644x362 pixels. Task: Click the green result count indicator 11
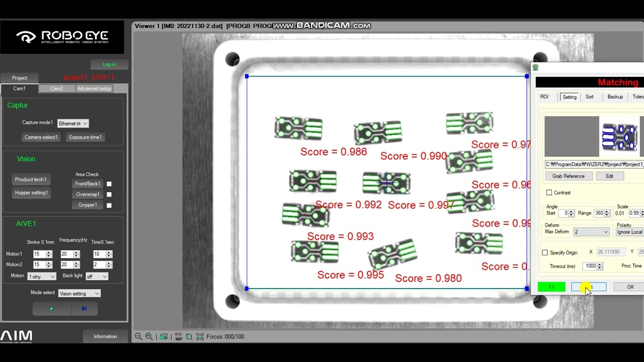point(551,287)
